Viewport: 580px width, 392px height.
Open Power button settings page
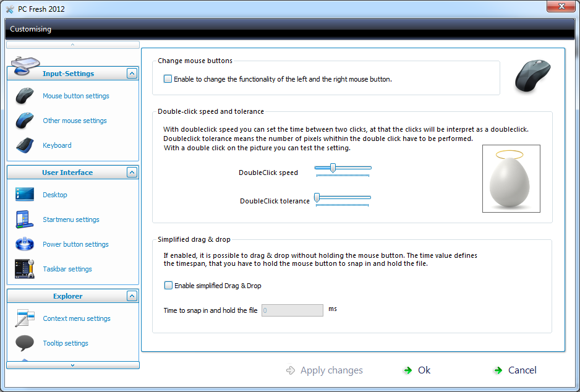(75, 244)
